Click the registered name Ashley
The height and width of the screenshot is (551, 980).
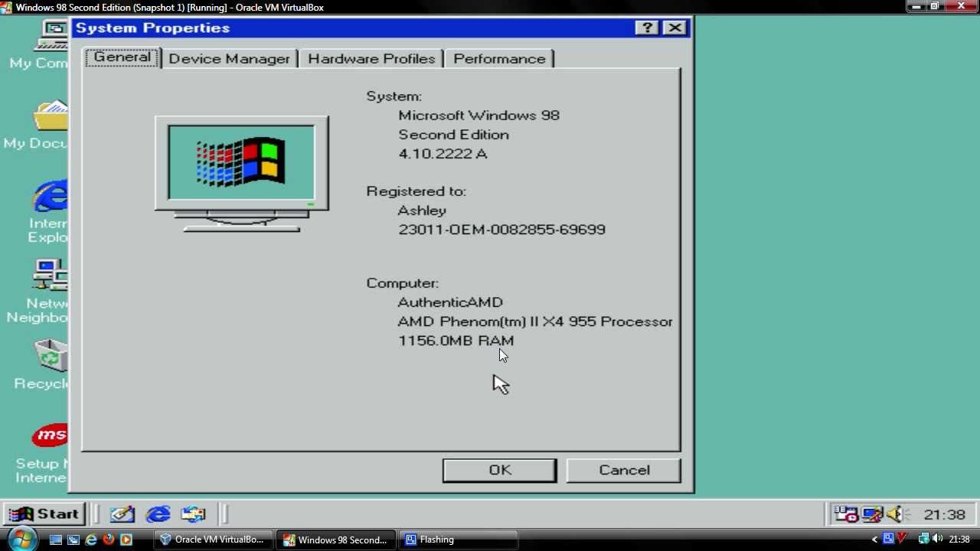click(x=422, y=210)
